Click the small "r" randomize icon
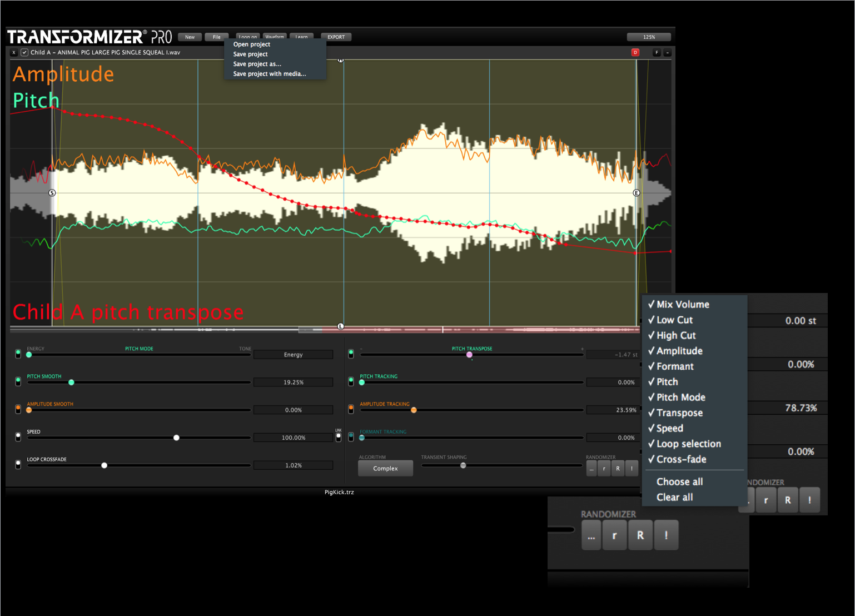 604,468
